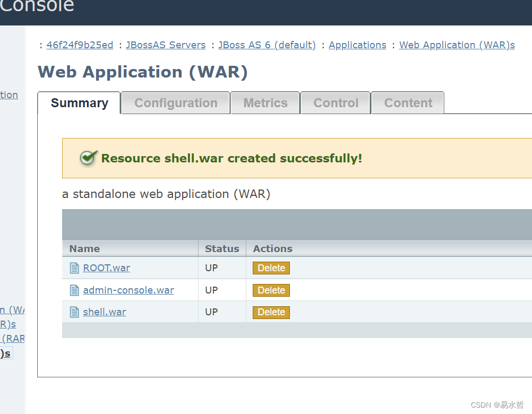Open the 46f24f9b25ed breadcrumb link

click(x=80, y=45)
